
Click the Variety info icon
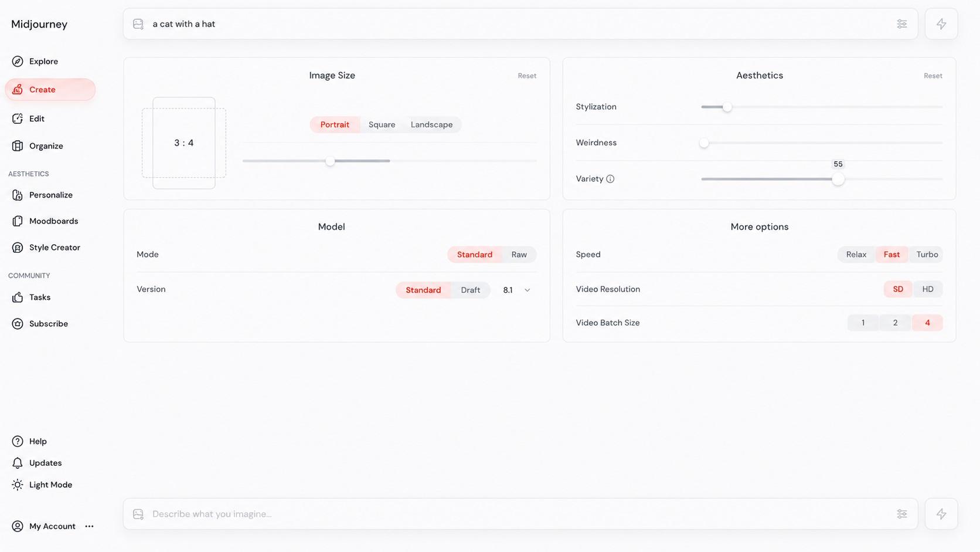(x=610, y=179)
